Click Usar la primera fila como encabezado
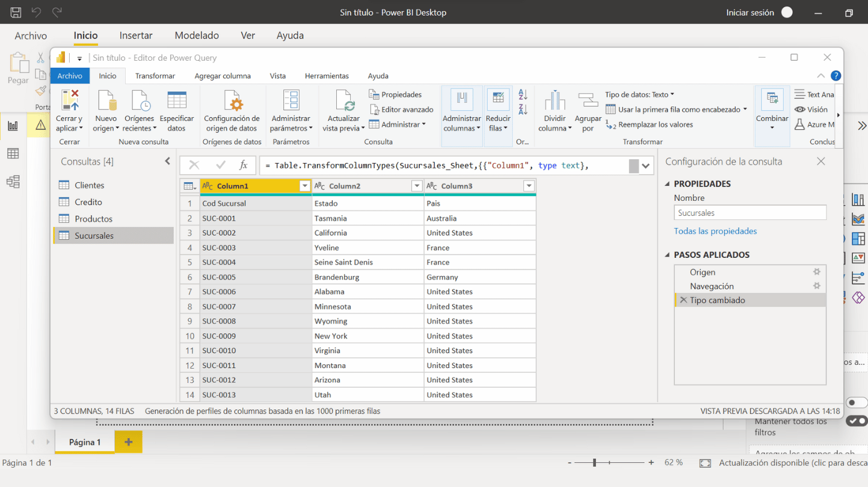The height and width of the screenshot is (487, 868). coord(676,109)
